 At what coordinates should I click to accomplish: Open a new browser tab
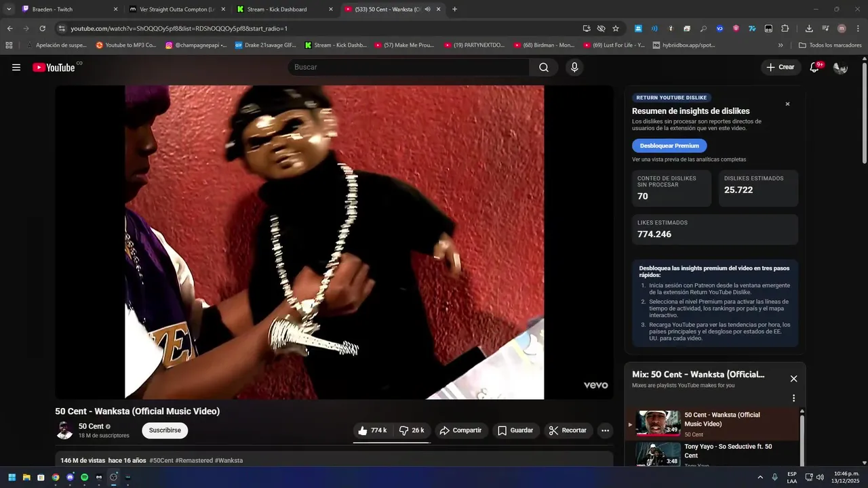(x=454, y=9)
